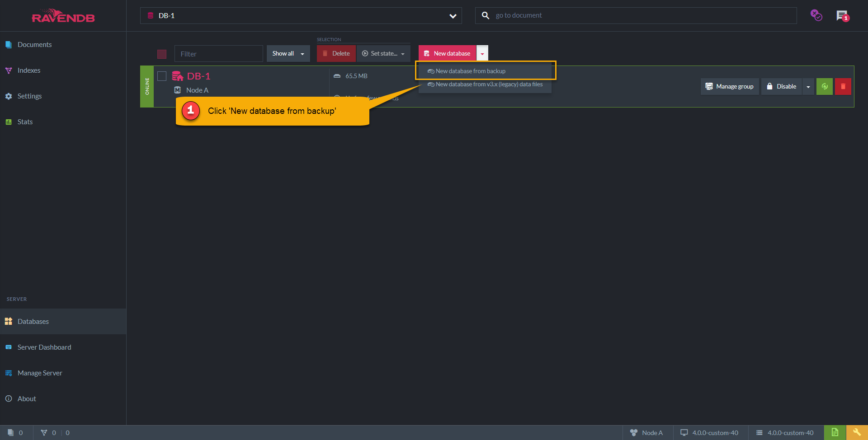Click the Server Dashboard icon
The image size is (868, 440).
click(9, 347)
